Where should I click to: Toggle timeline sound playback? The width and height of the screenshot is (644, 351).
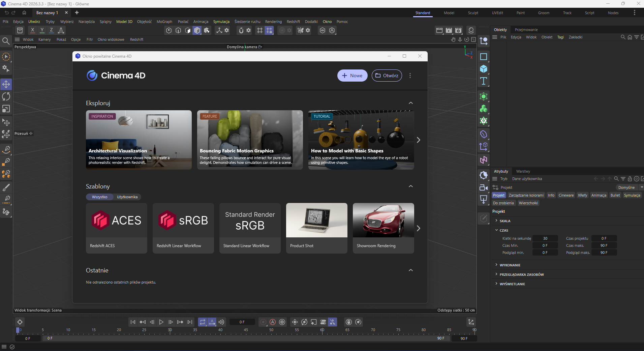click(221, 322)
